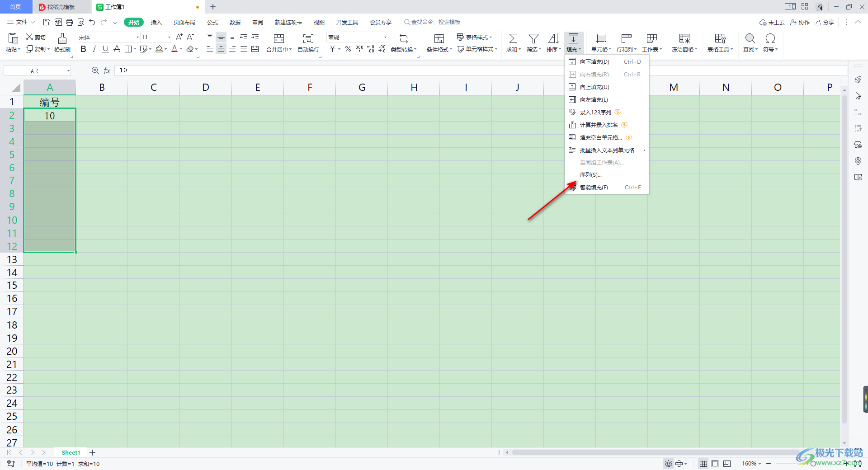The width and height of the screenshot is (868, 470).
Task: Toggle eye protection mode in status bar
Action: [668, 464]
